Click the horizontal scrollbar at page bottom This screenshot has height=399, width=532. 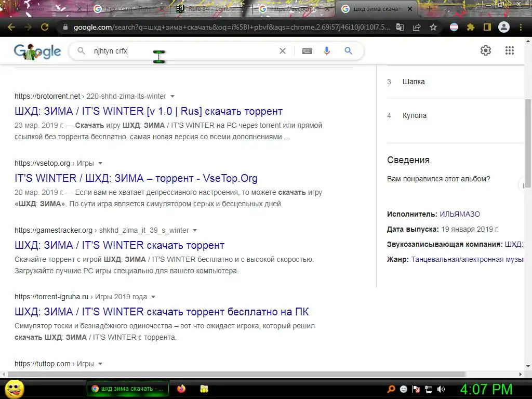(236, 374)
